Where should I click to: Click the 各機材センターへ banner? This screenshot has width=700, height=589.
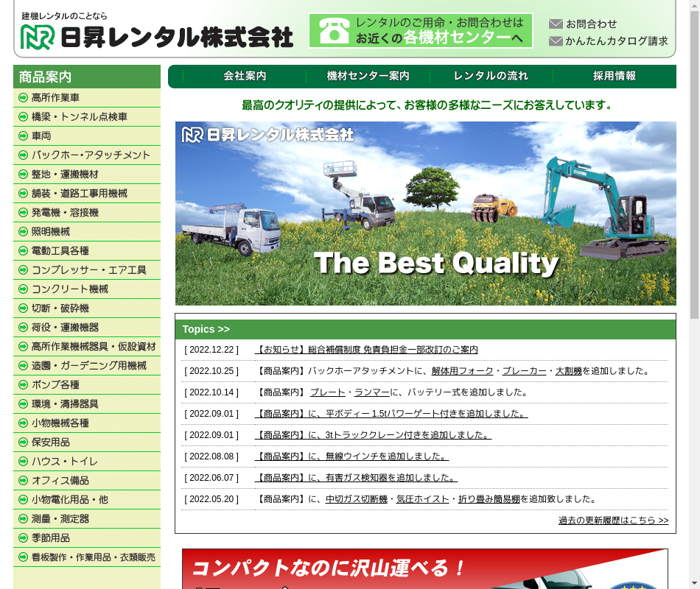pyautogui.click(x=421, y=31)
